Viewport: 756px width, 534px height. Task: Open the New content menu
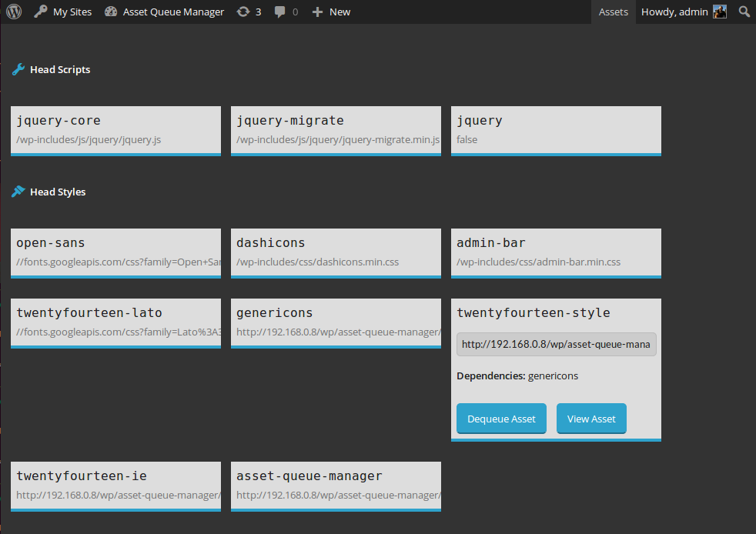click(331, 12)
